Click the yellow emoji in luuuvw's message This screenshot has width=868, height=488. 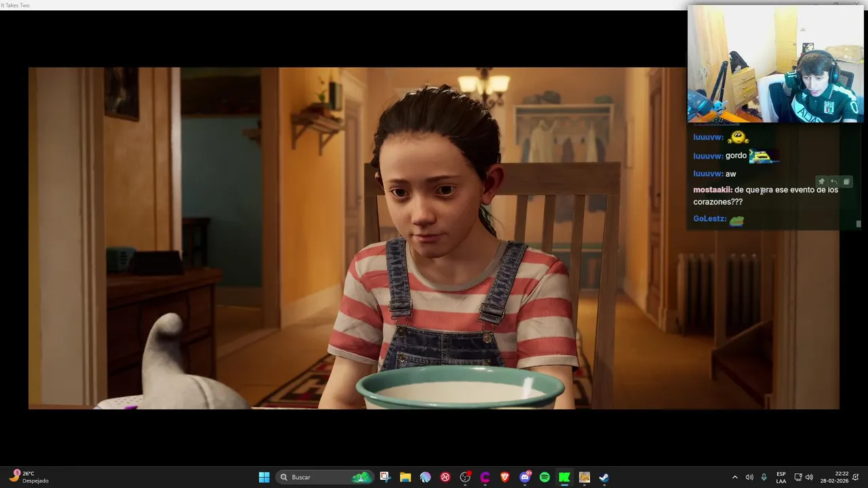738,137
